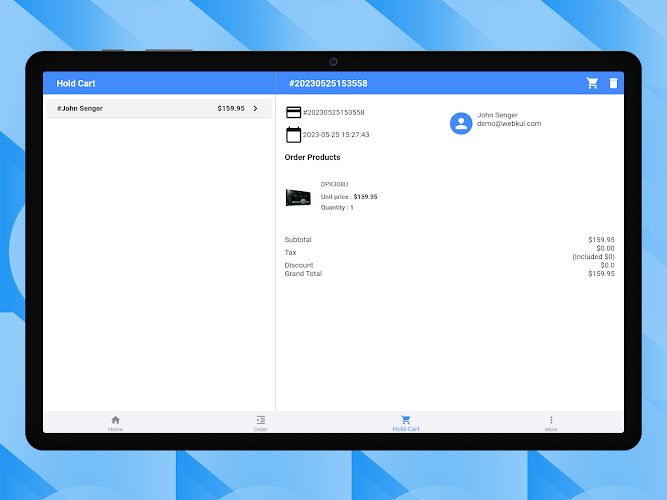The width and height of the screenshot is (667, 500).
Task: Open the Order tab in bottom navigation
Action: point(260,423)
